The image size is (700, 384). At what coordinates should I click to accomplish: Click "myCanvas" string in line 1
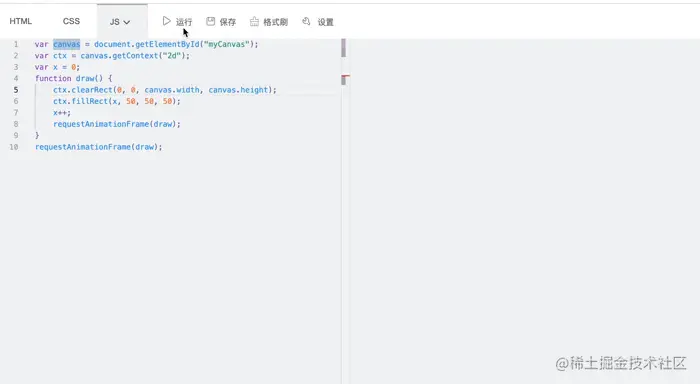click(x=226, y=44)
